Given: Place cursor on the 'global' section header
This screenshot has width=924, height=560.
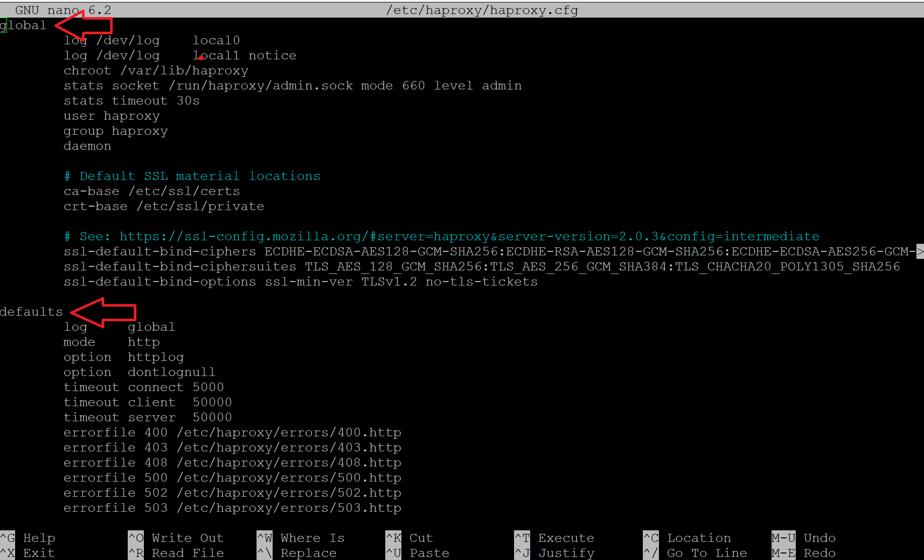Looking at the screenshot, I should 23,25.
